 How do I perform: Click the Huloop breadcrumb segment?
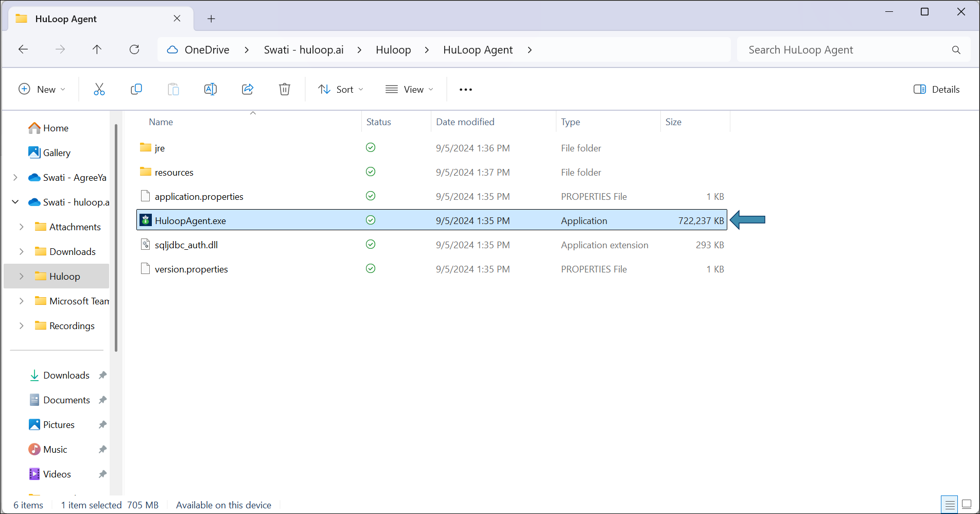point(393,50)
